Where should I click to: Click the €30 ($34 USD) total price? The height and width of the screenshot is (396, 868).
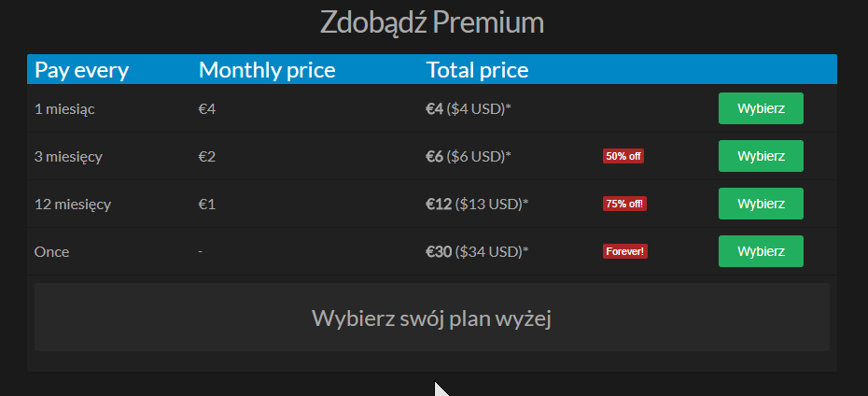(477, 252)
